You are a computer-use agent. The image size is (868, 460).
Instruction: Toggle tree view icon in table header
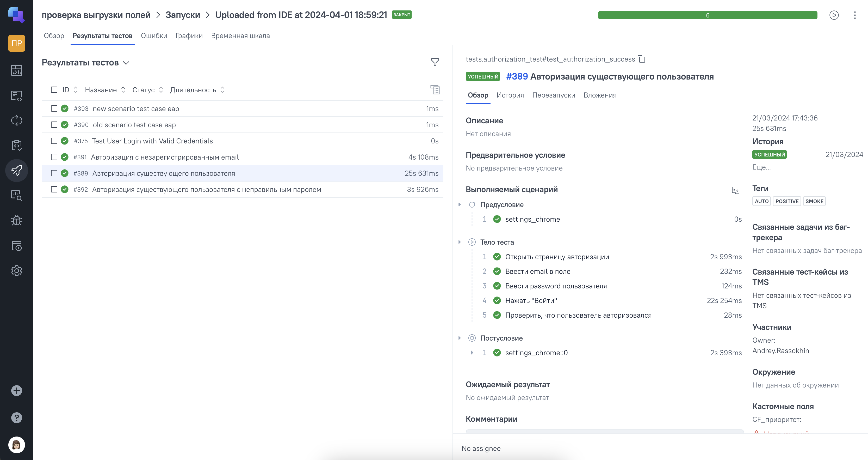(x=435, y=90)
